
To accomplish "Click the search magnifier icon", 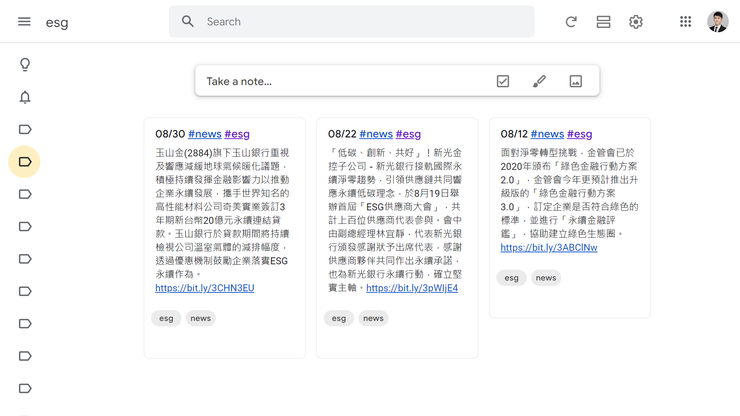I will (x=188, y=22).
